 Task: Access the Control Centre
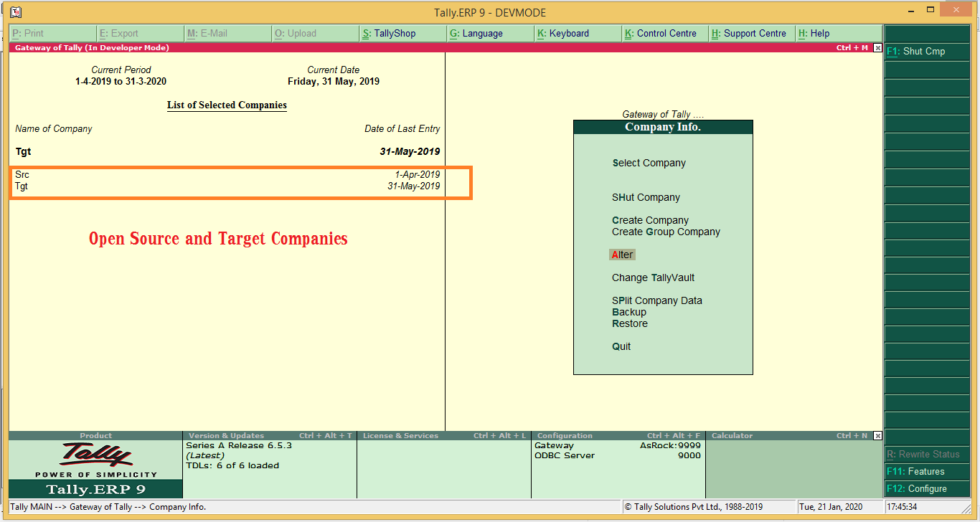(664, 33)
